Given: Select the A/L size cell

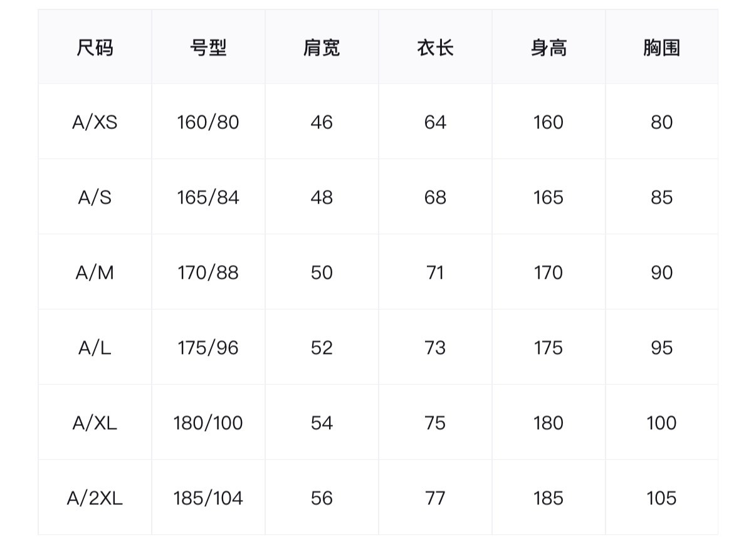Looking at the screenshot, I should pos(95,348).
